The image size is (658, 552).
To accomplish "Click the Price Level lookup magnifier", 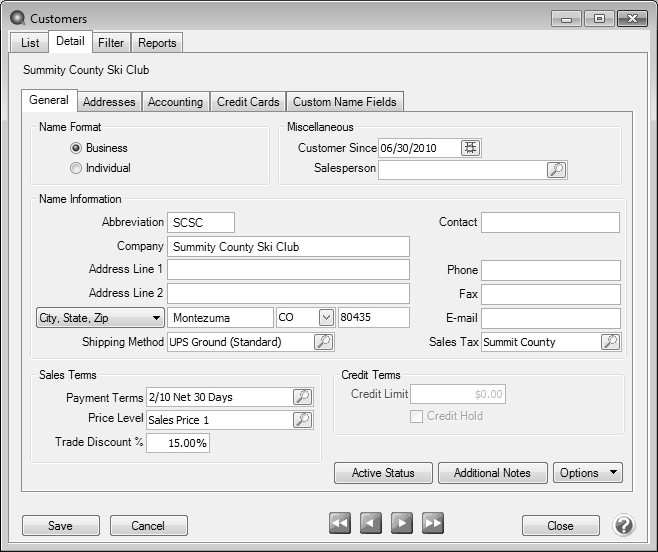I will click(302, 420).
